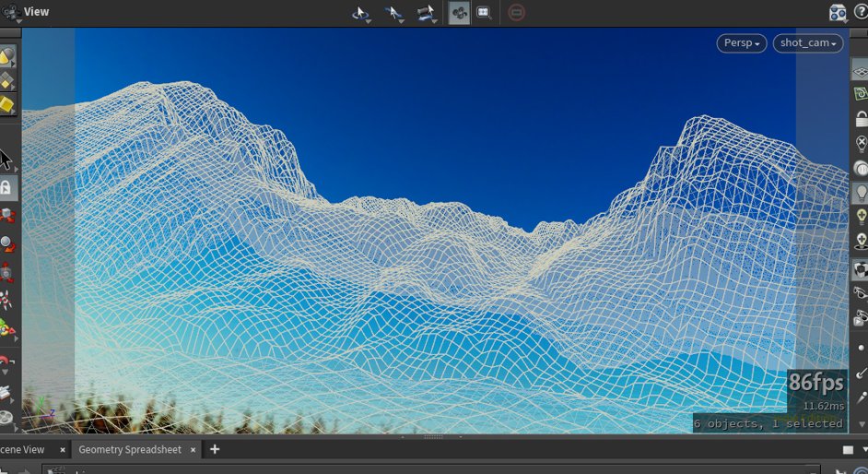Select the first select-and-orbit arrow tool in the top toolbar
This screenshot has width=868, height=474.
[360, 13]
